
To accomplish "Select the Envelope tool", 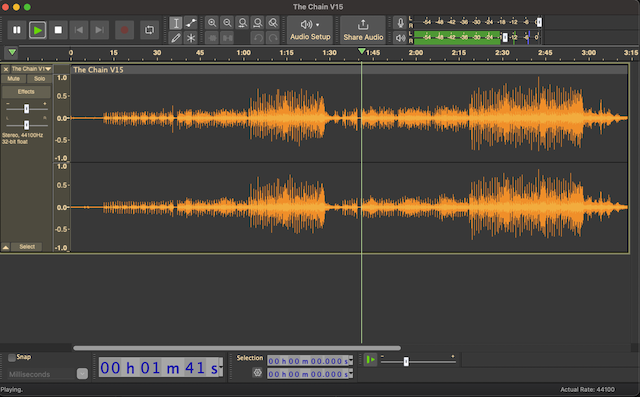I will [191, 23].
